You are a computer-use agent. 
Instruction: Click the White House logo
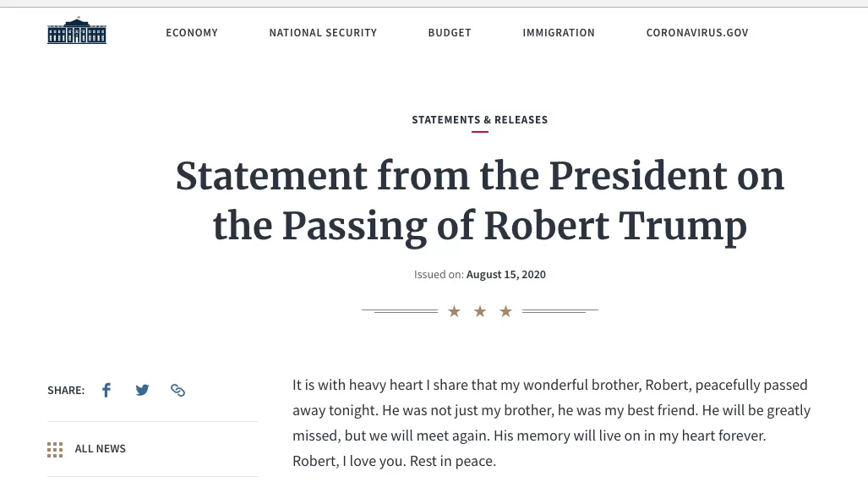pos(77,30)
